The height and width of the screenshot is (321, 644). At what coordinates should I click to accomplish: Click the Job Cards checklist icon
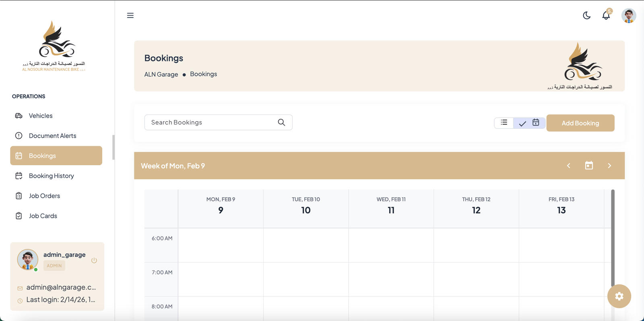point(19,216)
